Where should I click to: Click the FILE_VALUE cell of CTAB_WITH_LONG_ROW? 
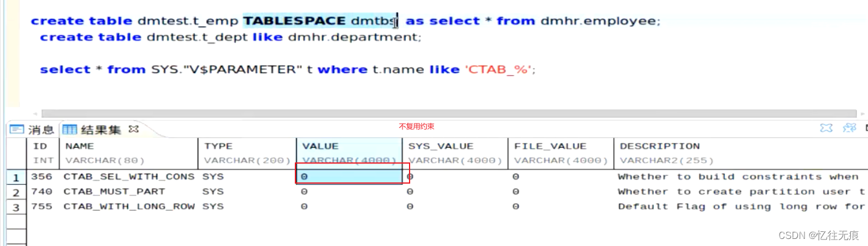point(561,207)
